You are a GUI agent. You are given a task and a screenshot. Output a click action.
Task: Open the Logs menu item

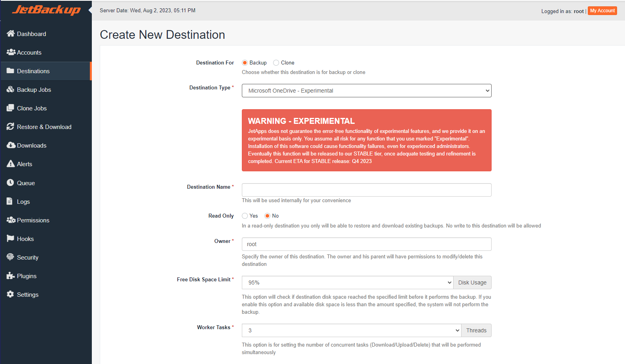(x=46, y=201)
